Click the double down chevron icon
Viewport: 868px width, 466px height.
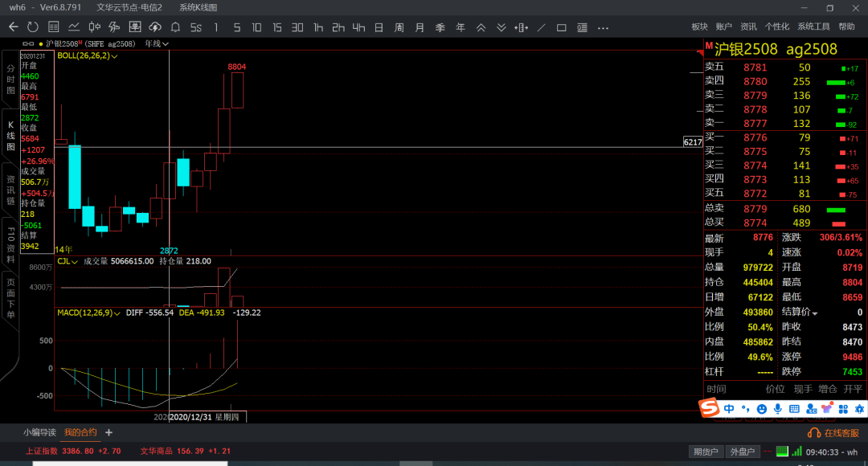pyautogui.click(x=501, y=27)
